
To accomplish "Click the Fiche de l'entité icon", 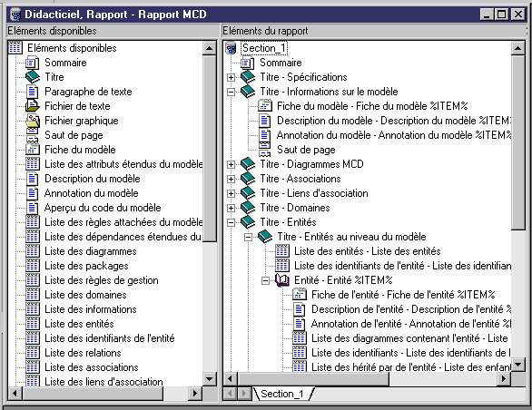I will [x=300, y=295].
